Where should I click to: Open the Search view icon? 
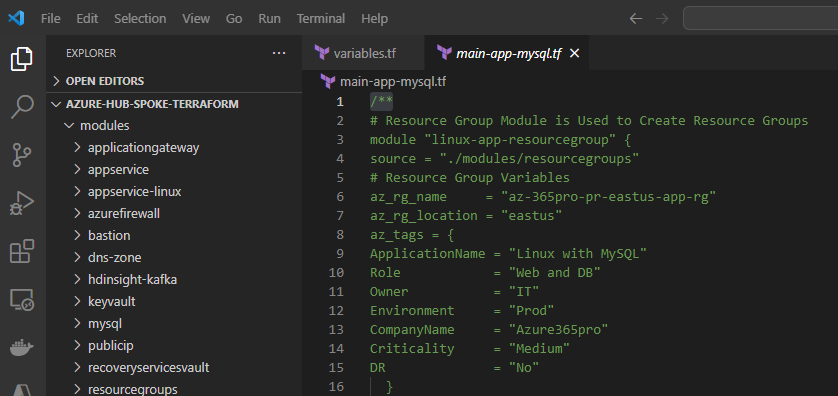click(x=22, y=107)
